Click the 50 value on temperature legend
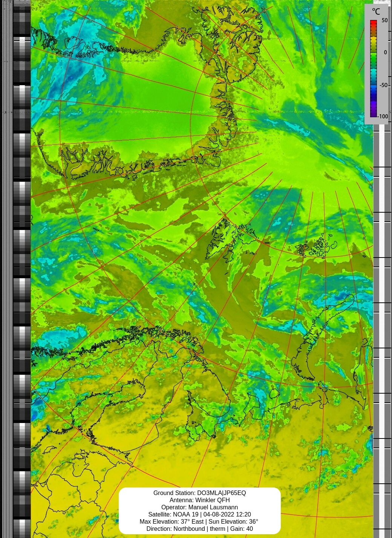The height and width of the screenshot is (538, 392). (384, 20)
